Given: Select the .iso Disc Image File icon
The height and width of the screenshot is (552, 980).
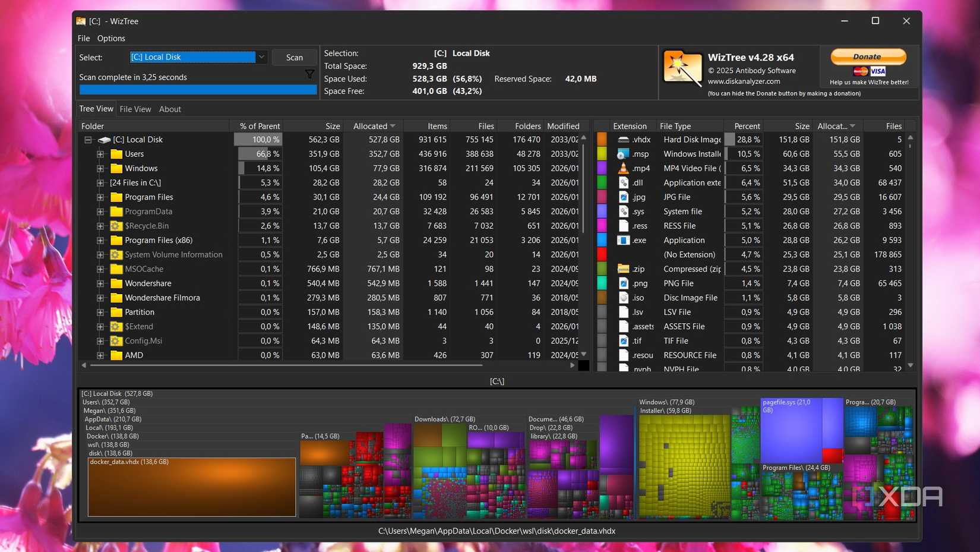Looking at the screenshot, I should (x=623, y=297).
